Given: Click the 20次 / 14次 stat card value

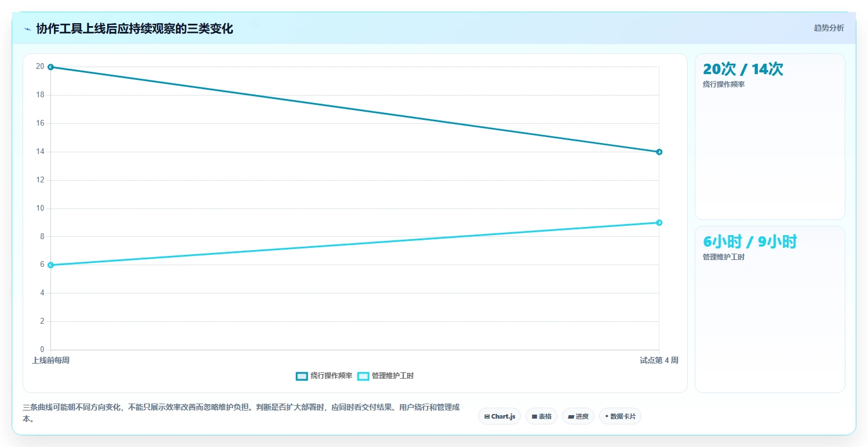Looking at the screenshot, I should click(x=743, y=69).
